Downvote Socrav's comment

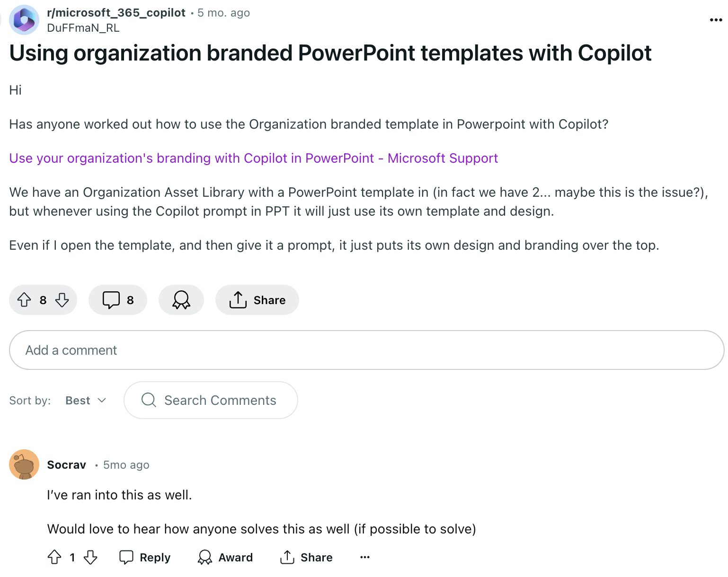[90, 557]
